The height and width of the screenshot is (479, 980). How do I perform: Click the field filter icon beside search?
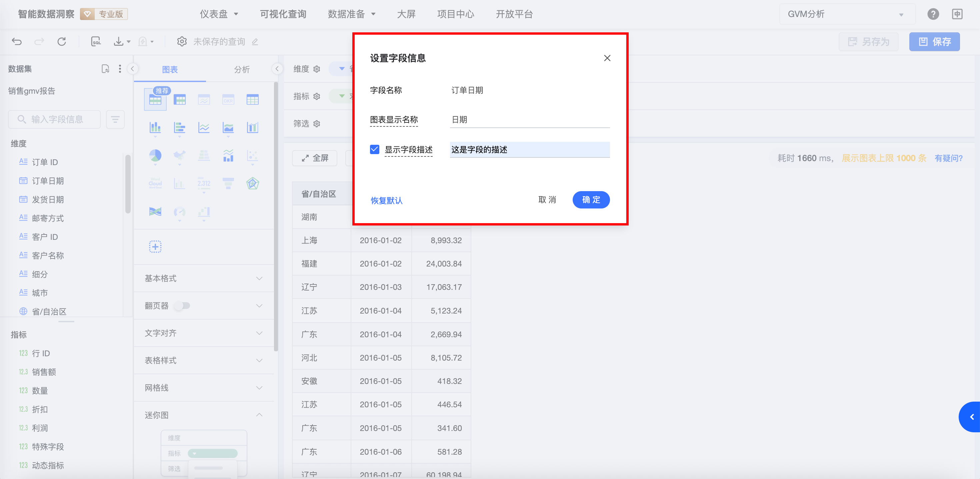point(115,119)
